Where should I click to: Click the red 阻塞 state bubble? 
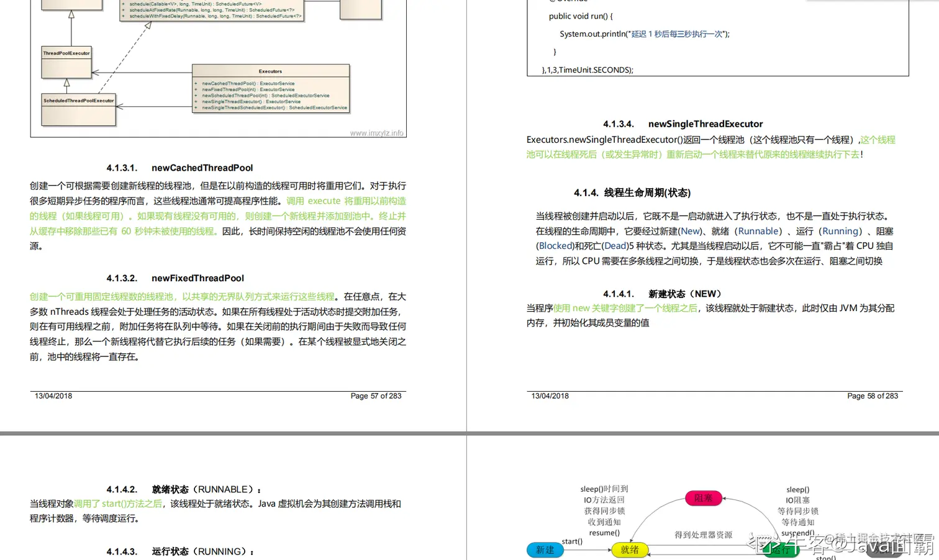pyautogui.click(x=703, y=497)
